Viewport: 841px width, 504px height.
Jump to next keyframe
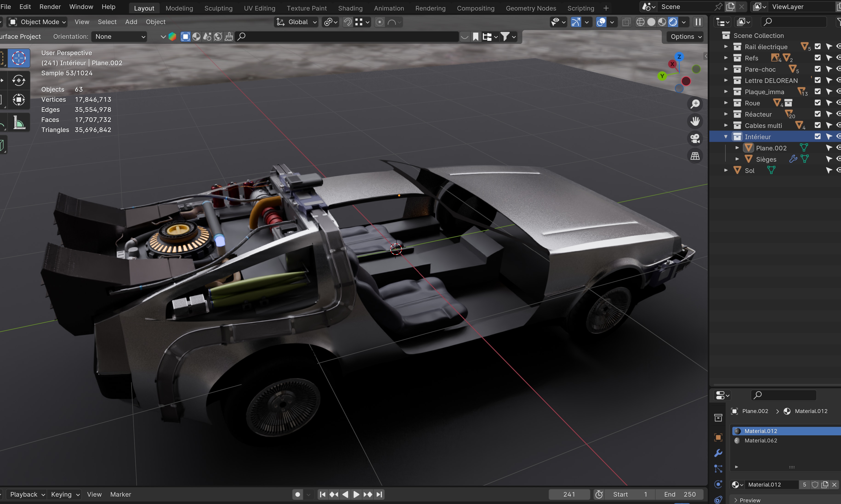coord(368,495)
